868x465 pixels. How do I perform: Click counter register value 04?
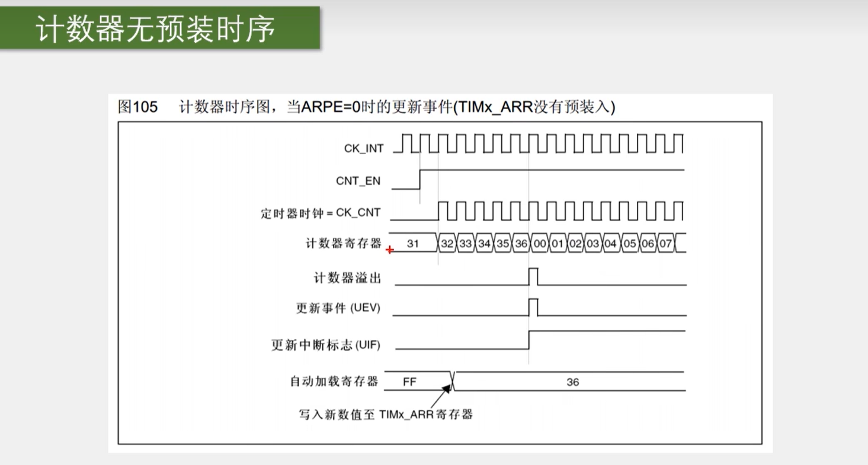pos(611,243)
